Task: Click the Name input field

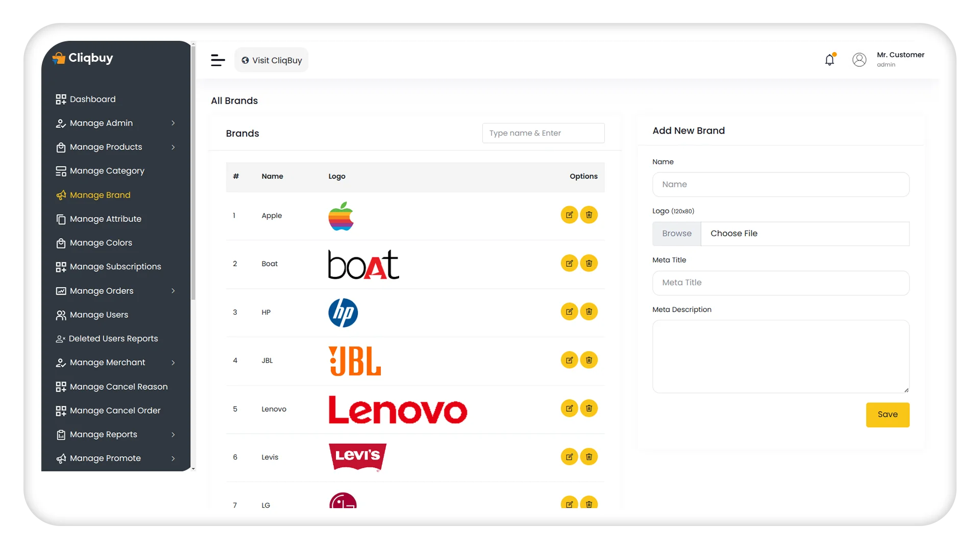Action: click(x=781, y=184)
